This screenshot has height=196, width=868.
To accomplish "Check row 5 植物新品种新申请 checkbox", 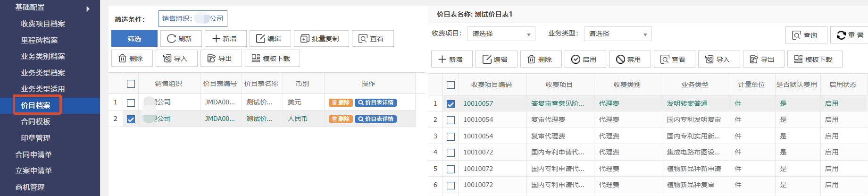I will (x=451, y=169).
